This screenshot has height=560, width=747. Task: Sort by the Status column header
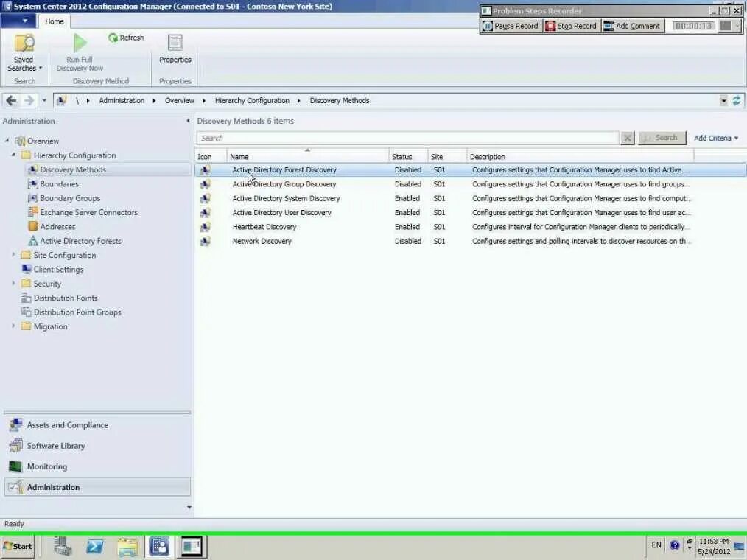tap(408, 156)
